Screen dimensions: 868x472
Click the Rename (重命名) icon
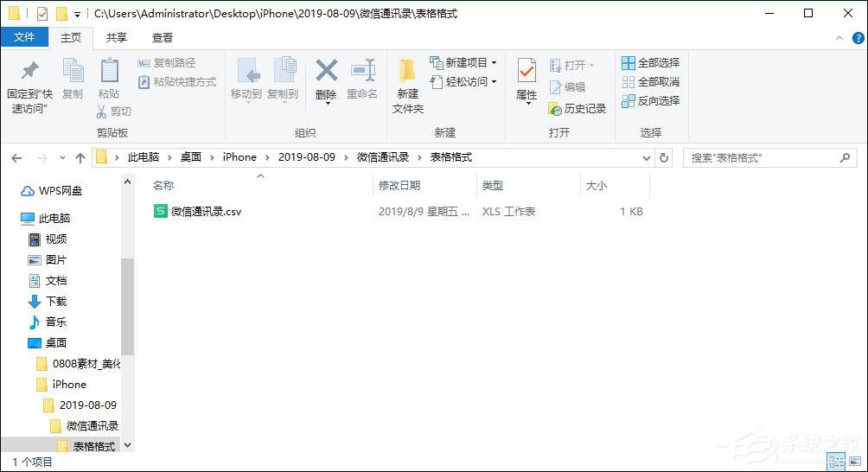(362, 71)
